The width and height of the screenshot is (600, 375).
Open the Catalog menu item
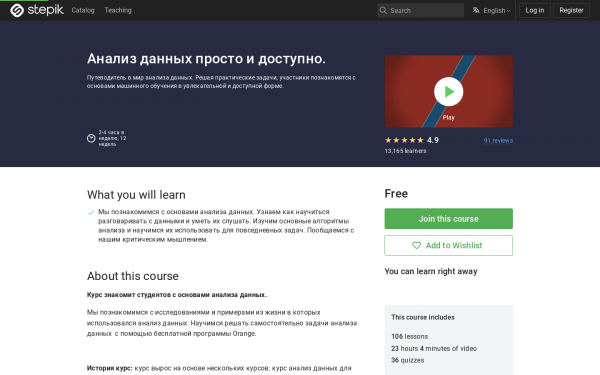pyautogui.click(x=83, y=10)
